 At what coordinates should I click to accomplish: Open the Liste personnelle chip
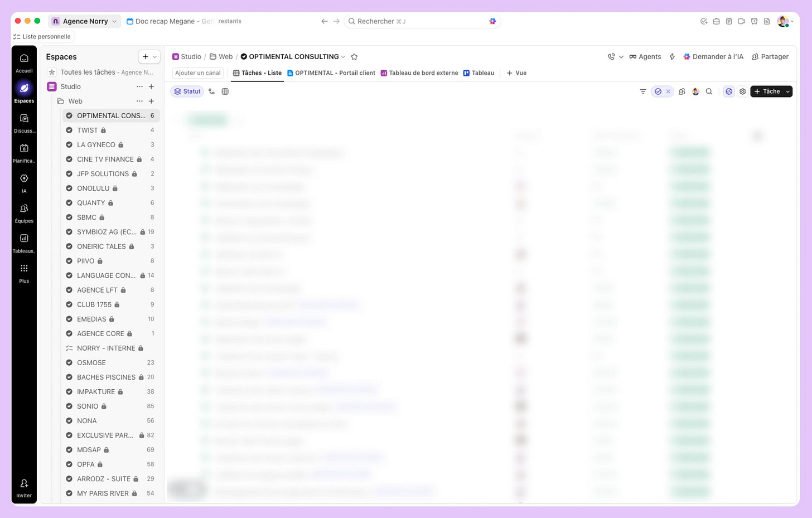(42, 37)
